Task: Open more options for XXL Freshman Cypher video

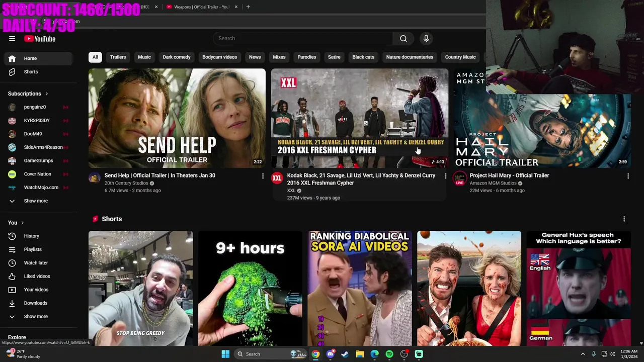Action: click(x=445, y=176)
